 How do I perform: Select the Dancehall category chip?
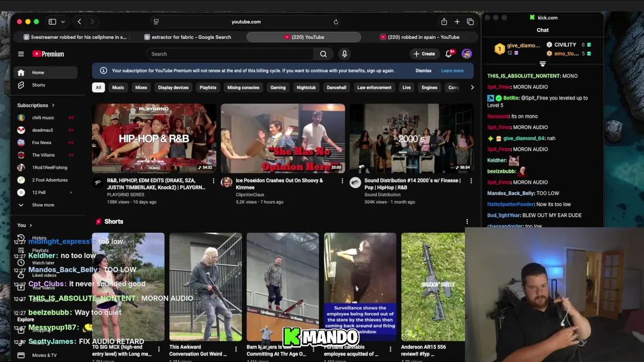coord(337,87)
